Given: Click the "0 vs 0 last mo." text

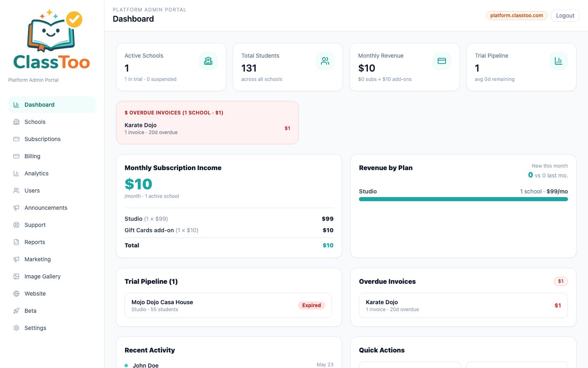Looking at the screenshot, I should pos(548,175).
